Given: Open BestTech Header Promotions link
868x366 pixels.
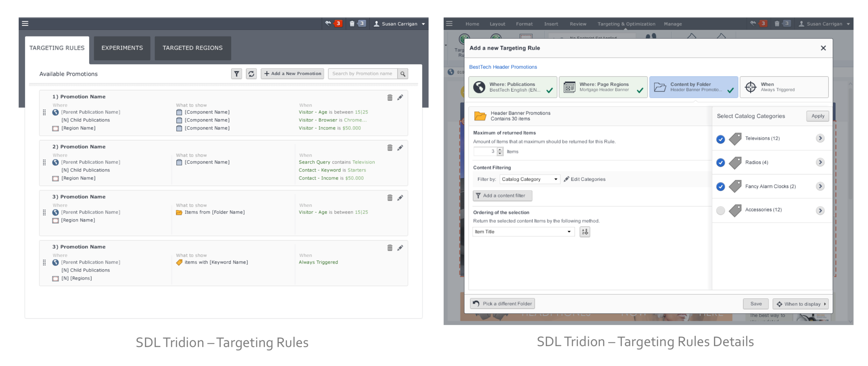Looking at the screenshot, I should (503, 67).
